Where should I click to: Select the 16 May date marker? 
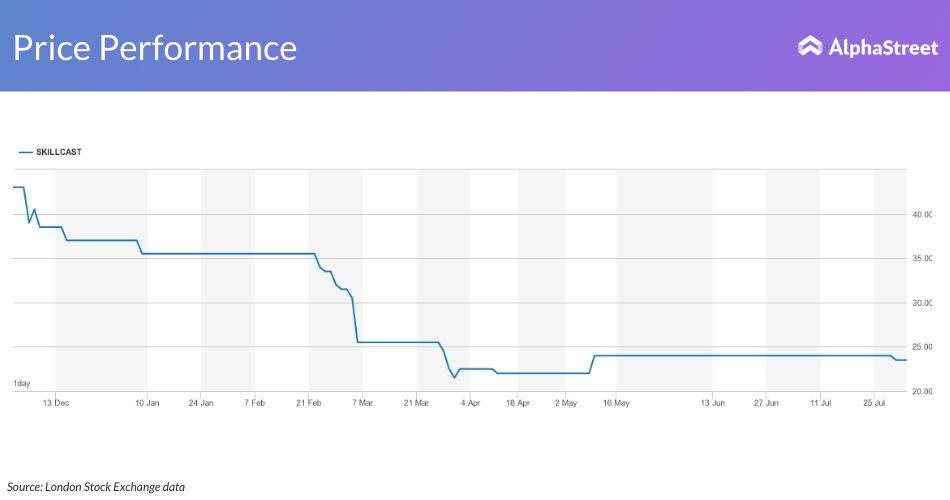pos(616,403)
